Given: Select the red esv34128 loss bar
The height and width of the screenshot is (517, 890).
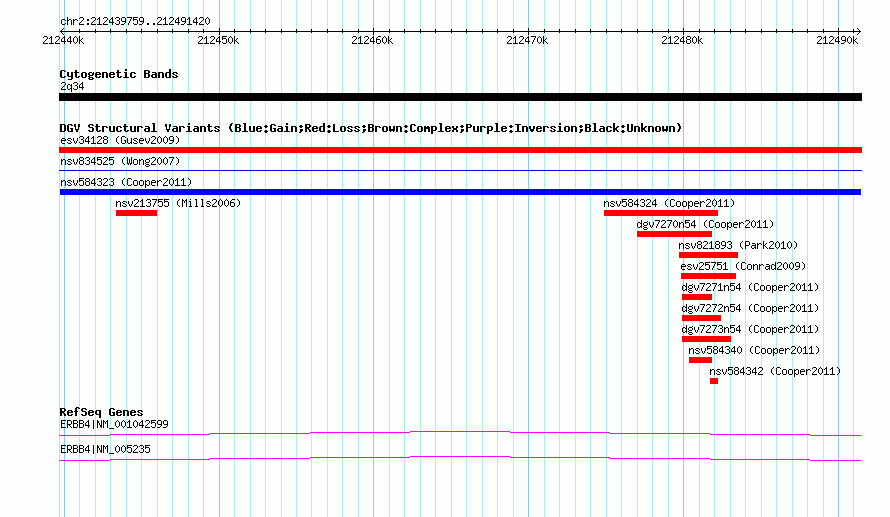Looking at the screenshot, I should 460,150.
